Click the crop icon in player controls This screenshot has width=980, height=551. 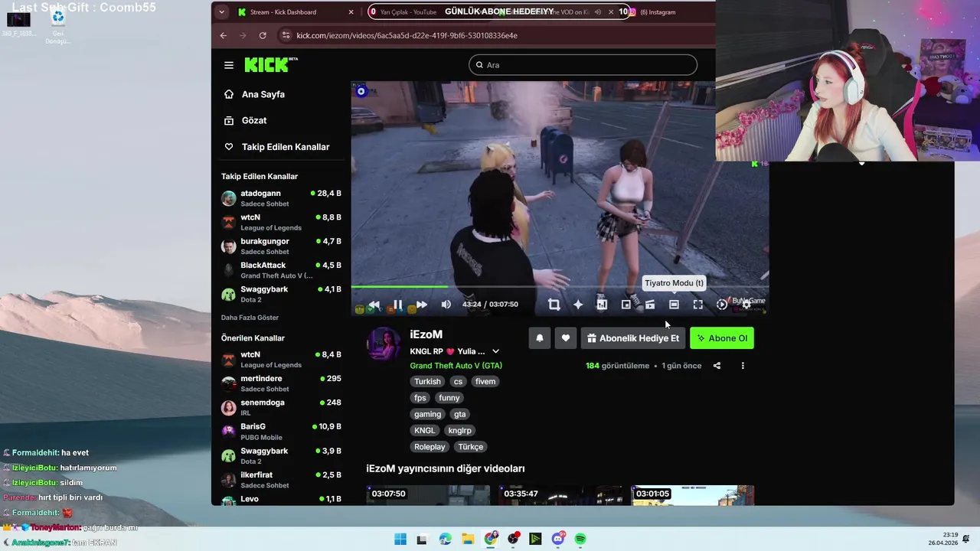(554, 305)
